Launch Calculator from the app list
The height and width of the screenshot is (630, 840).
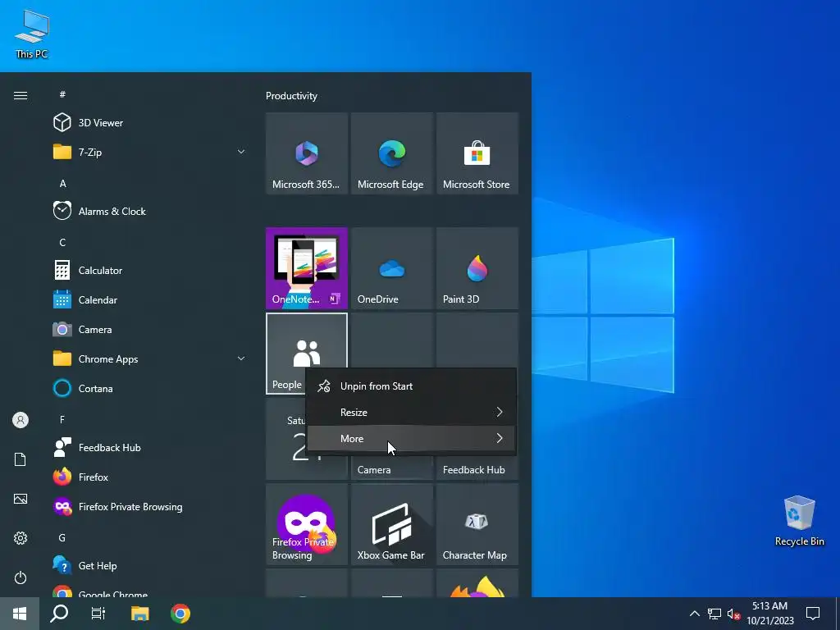(149, 271)
